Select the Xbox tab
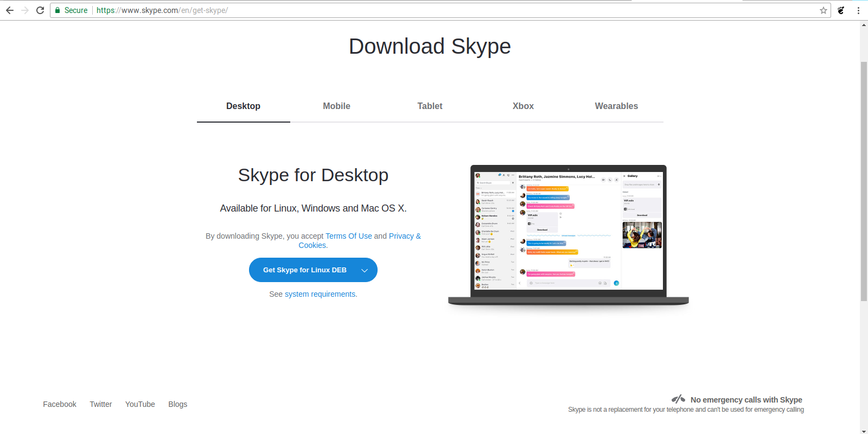The height and width of the screenshot is (434, 868). [523, 106]
